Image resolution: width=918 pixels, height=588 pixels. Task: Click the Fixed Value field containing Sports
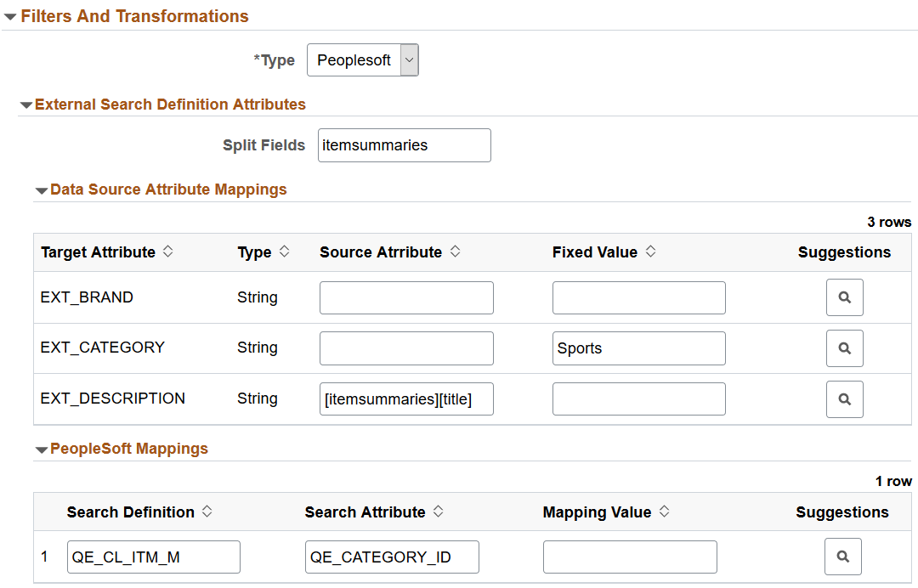pos(638,348)
